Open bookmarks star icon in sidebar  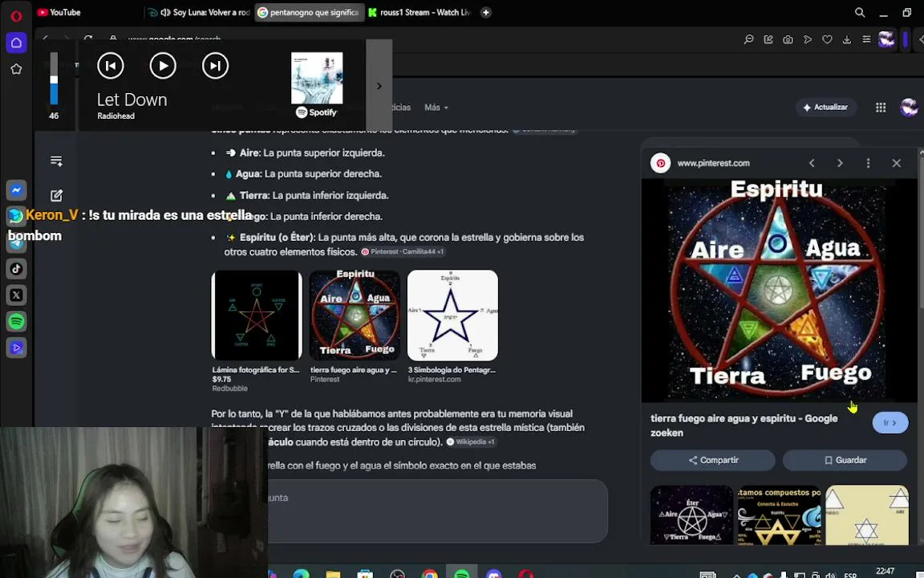17,69
